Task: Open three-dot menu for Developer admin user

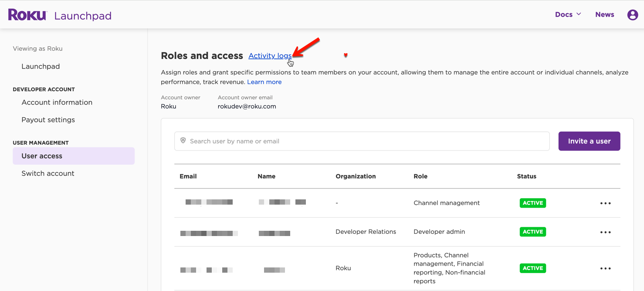Action: pos(605,232)
